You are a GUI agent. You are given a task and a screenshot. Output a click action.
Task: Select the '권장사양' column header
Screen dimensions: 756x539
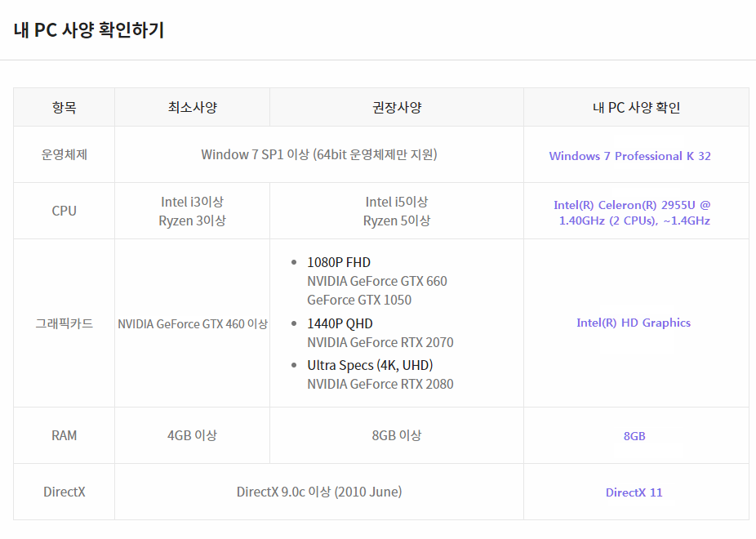(396, 107)
